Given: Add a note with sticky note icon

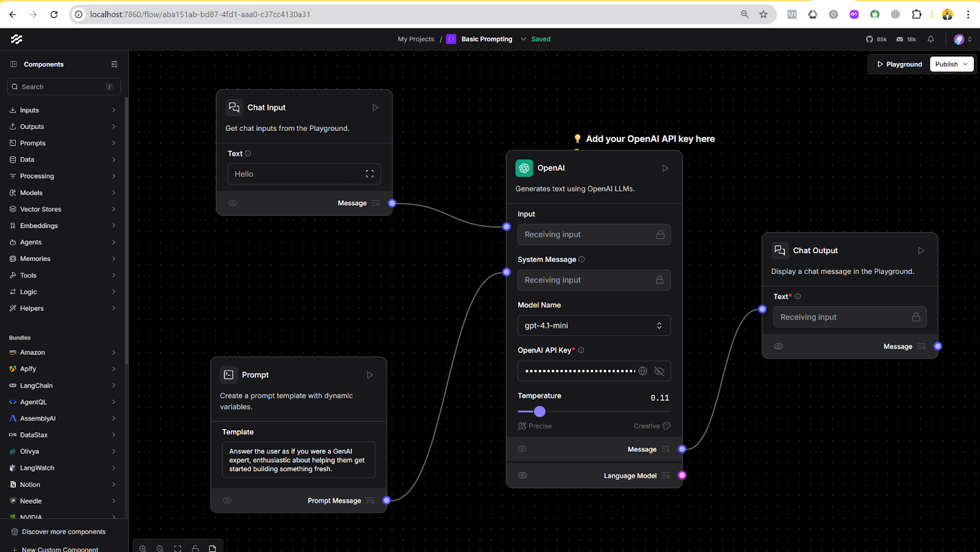Looking at the screenshot, I should 213,549.
